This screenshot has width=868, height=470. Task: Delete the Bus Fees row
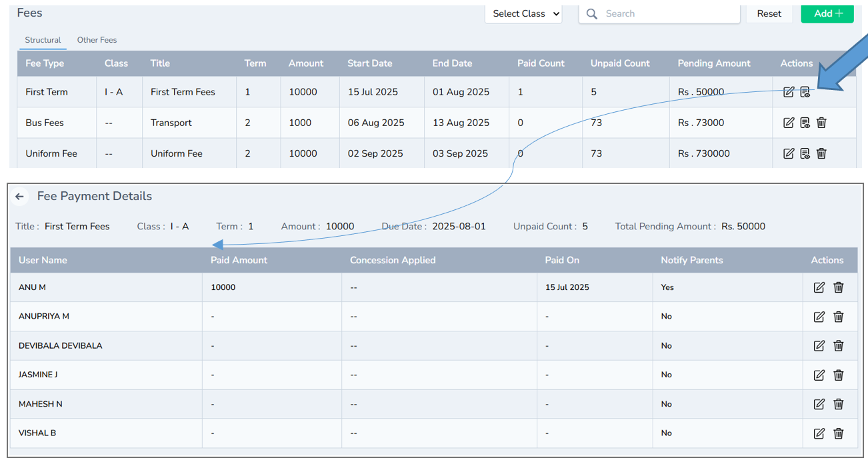click(x=822, y=123)
